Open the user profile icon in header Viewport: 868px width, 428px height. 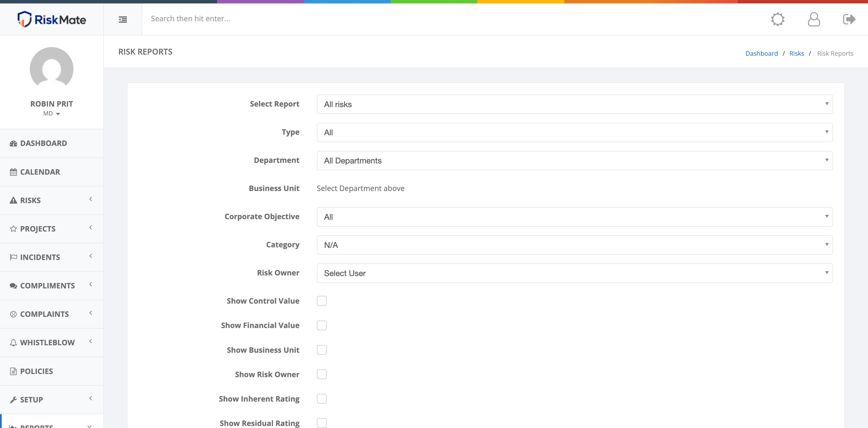(814, 19)
